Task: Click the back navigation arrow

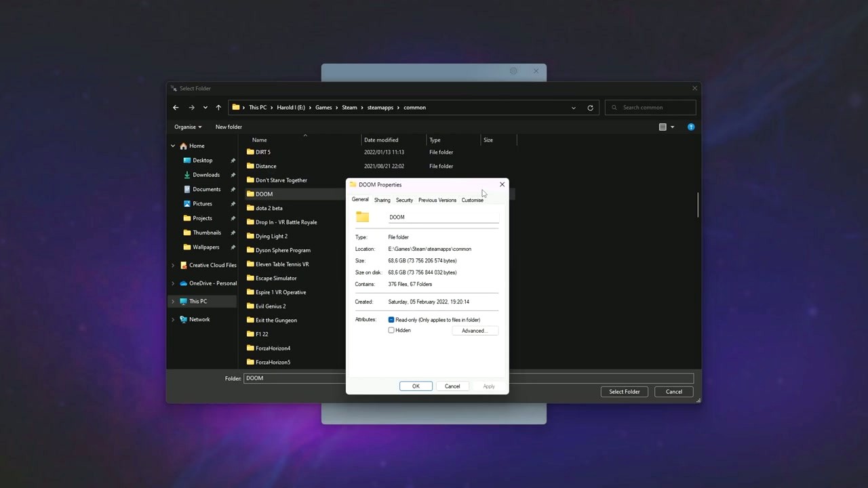Action: coord(176,107)
